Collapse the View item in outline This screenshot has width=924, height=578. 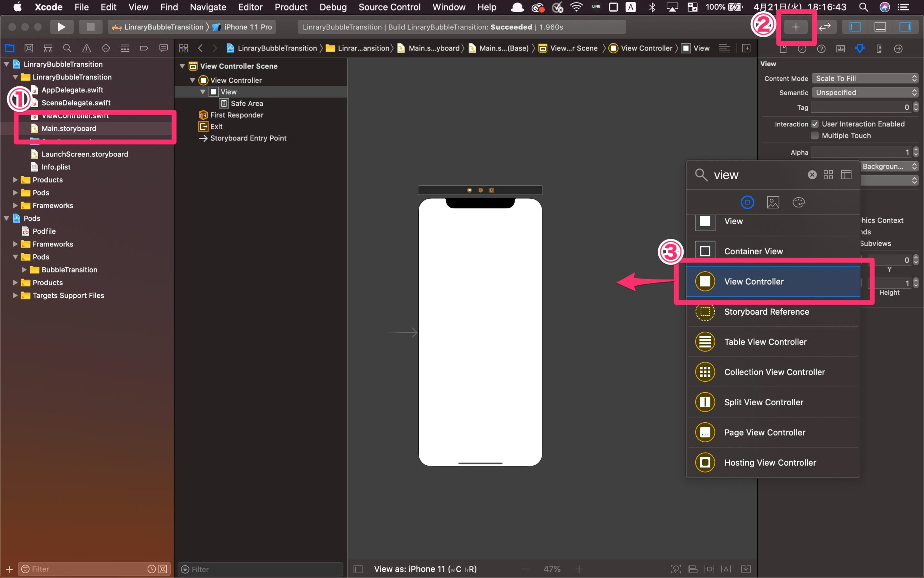[203, 92]
